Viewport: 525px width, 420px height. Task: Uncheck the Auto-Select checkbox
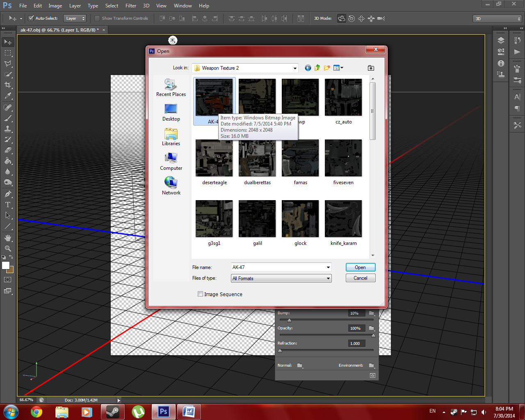tap(31, 18)
